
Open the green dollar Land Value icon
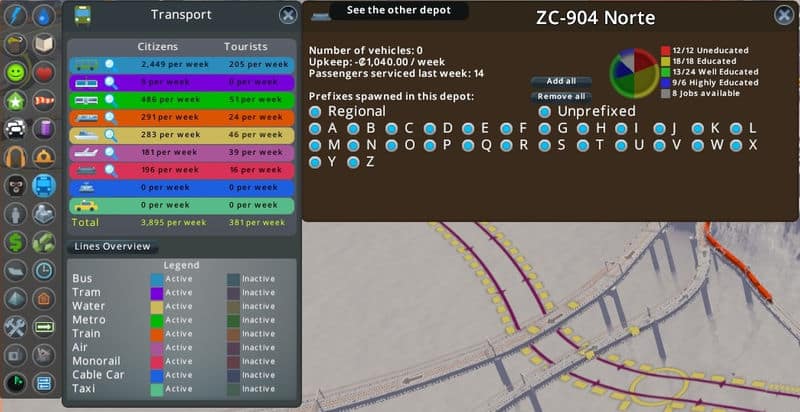15,242
